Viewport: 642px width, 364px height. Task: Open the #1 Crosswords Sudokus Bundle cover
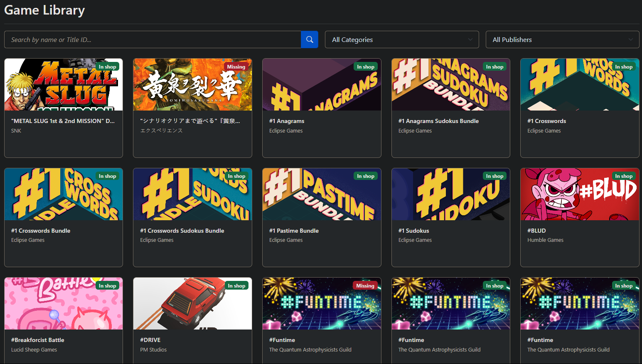(x=192, y=194)
